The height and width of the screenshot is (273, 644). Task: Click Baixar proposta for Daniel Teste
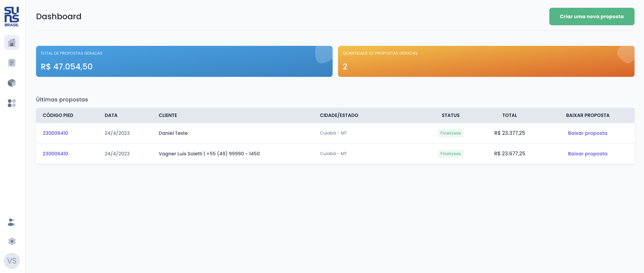coord(587,133)
